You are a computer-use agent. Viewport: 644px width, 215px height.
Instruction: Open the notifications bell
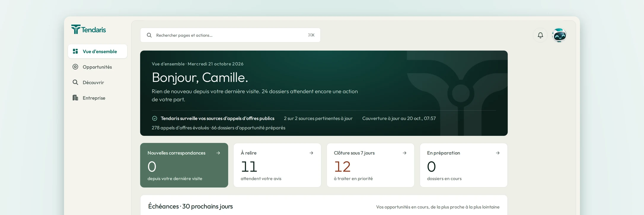(540, 35)
